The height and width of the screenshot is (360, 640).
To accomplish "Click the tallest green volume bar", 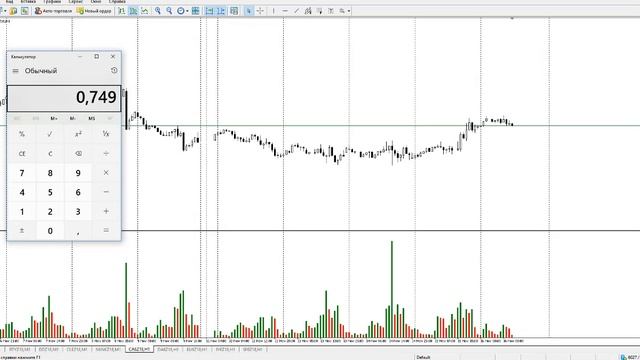I will (392, 289).
